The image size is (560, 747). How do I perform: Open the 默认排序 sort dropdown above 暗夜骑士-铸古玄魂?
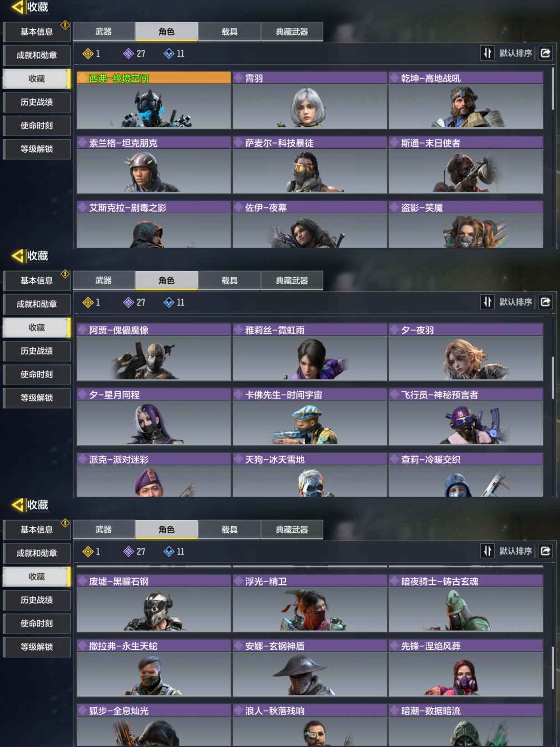[515, 551]
